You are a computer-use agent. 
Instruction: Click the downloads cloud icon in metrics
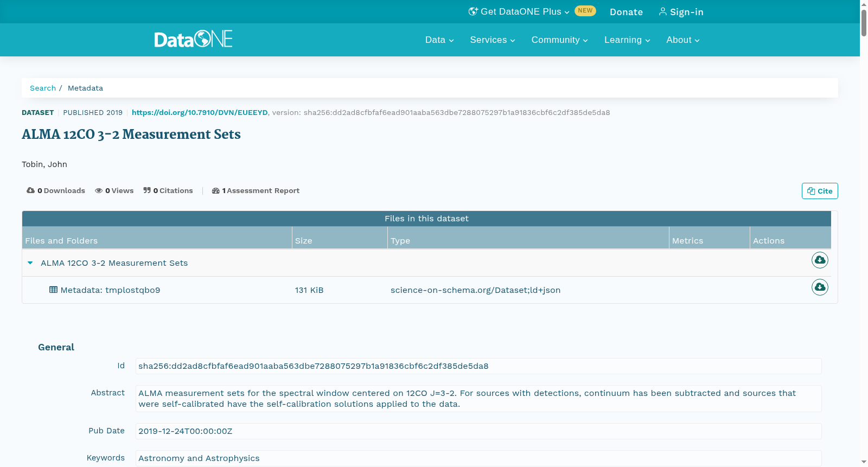tap(30, 190)
